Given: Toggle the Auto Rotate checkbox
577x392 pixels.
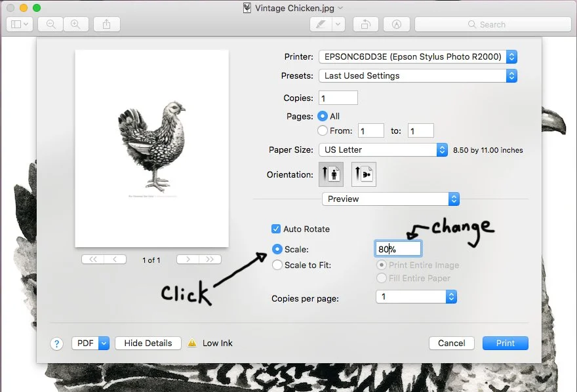Looking at the screenshot, I should (276, 229).
